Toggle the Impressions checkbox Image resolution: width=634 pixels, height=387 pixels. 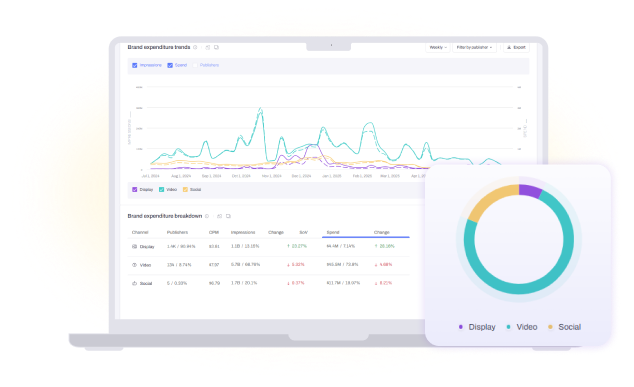[x=135, y=65]
